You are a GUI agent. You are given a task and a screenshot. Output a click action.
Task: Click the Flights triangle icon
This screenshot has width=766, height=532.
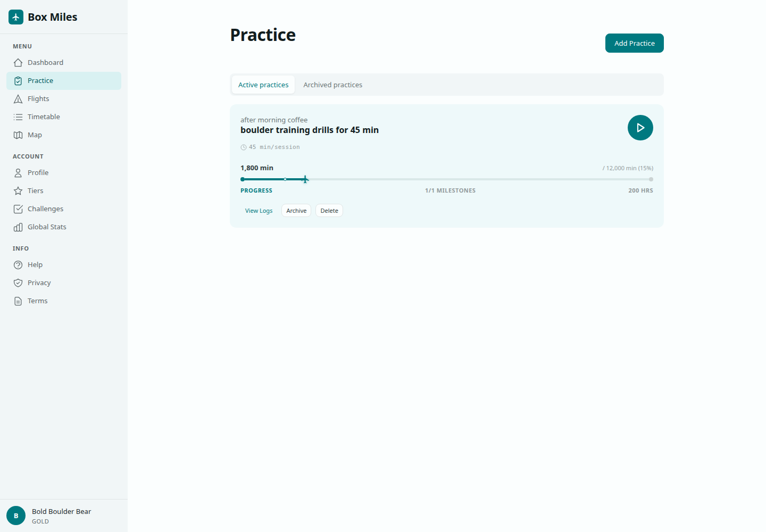(x=18, y=99)
